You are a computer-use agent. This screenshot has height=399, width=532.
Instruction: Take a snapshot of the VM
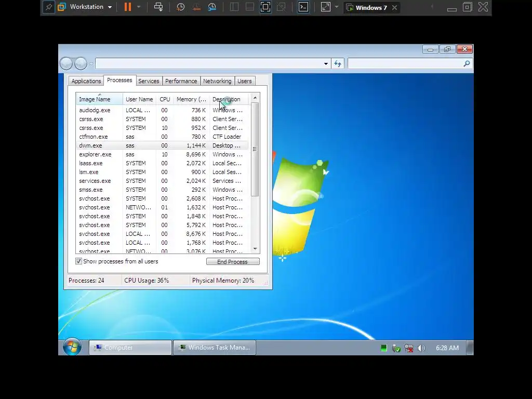pyautogui.click(x=180, y=7)
